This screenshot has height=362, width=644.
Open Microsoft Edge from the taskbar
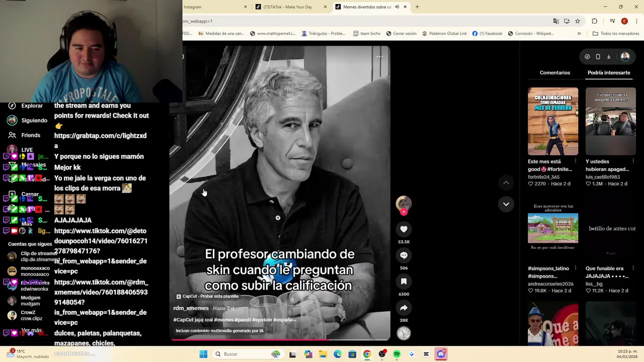(338, 354)
